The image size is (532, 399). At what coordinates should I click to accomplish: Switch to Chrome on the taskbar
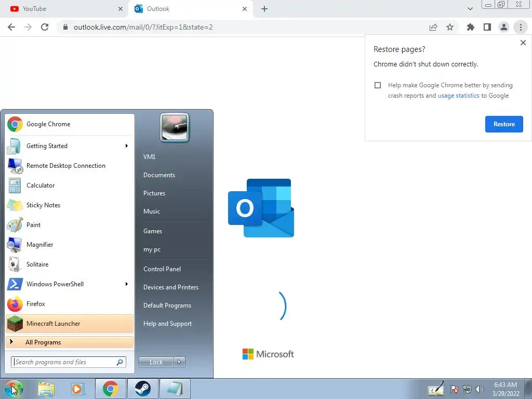tap(111, 389)
